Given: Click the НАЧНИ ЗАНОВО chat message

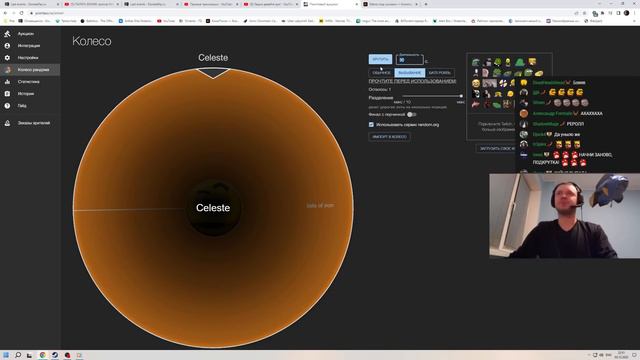Looking at the screenshot, I should [596, 155].
